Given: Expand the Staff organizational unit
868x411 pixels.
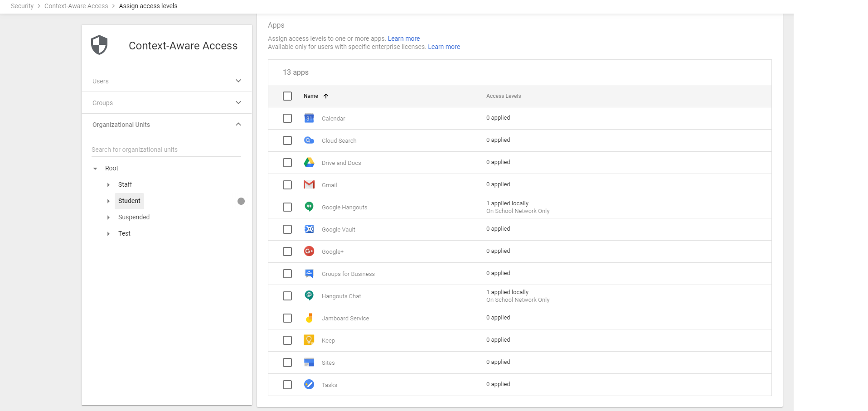Looking at the screenshot, I should click(x=108, y=184).
